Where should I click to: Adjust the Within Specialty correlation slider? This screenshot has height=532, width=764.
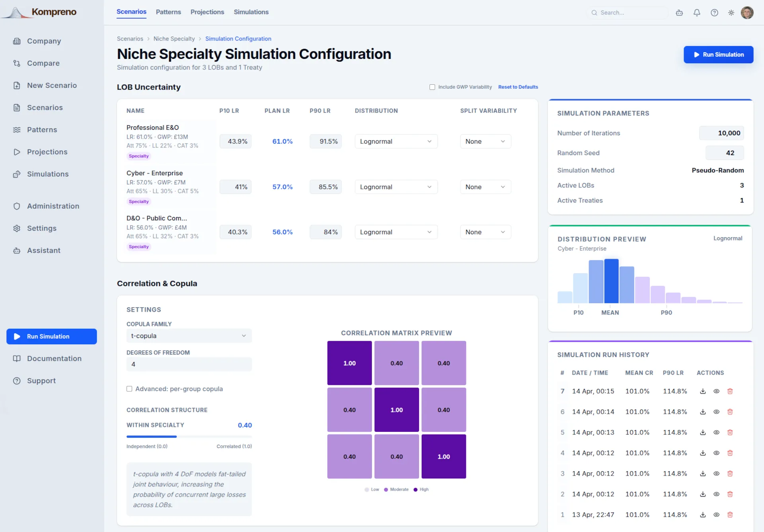pyautogui.click(x=189, y=437)
